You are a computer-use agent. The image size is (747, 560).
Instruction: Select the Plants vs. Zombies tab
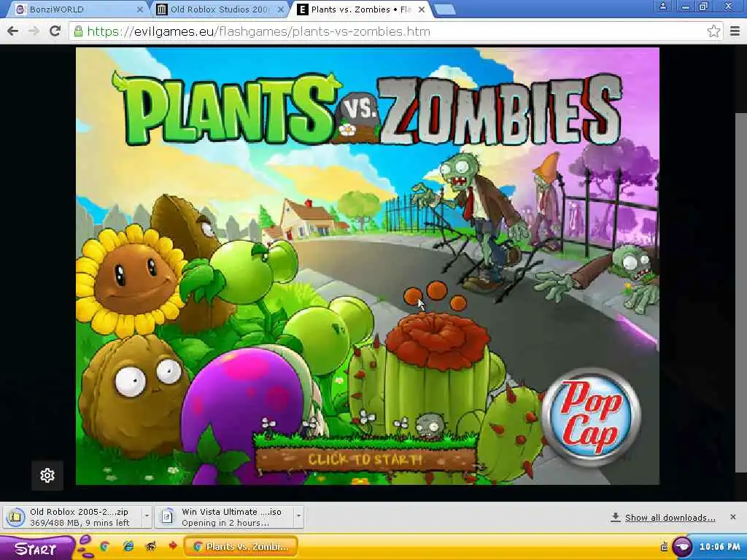[360, 9]
